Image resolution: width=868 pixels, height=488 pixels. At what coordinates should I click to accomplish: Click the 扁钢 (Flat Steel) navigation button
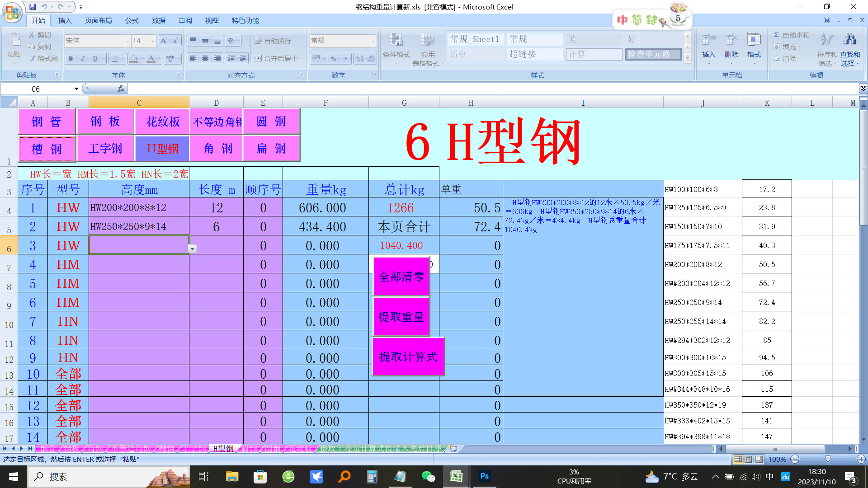click(x=271, y=148)
